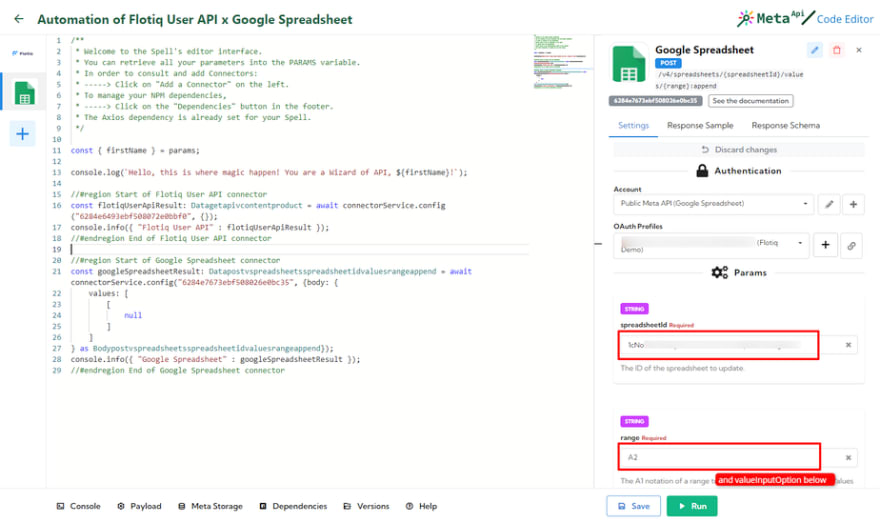Screen dimensions: 880x523
Task: Open the Meta API logo
Action: coord(776,18)
